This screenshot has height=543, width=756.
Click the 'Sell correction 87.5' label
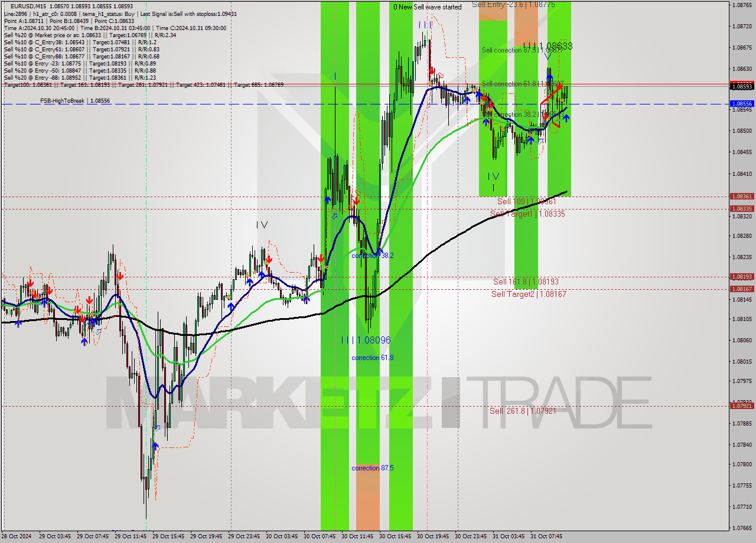pos(522,50)
